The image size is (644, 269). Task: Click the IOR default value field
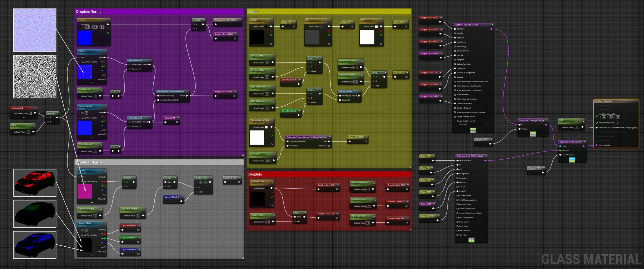point(576,127)
